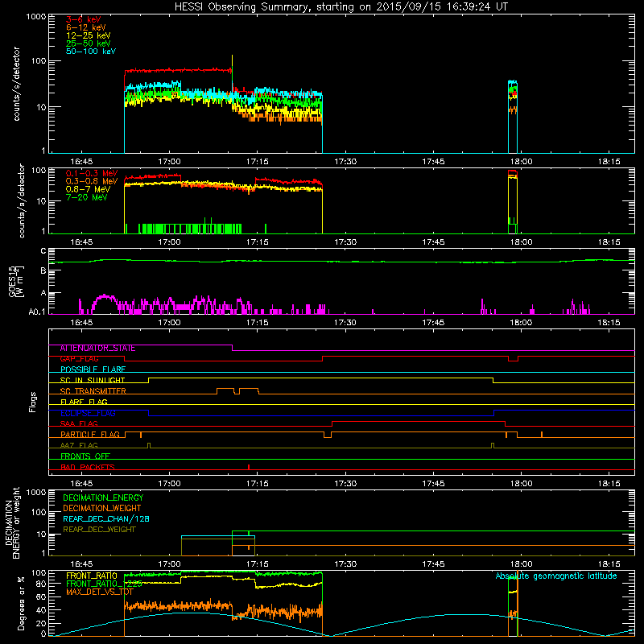Click the yellow FRONT_RATIO legend label
Viewport: 644px width, 644px height.
click(92, 576)
